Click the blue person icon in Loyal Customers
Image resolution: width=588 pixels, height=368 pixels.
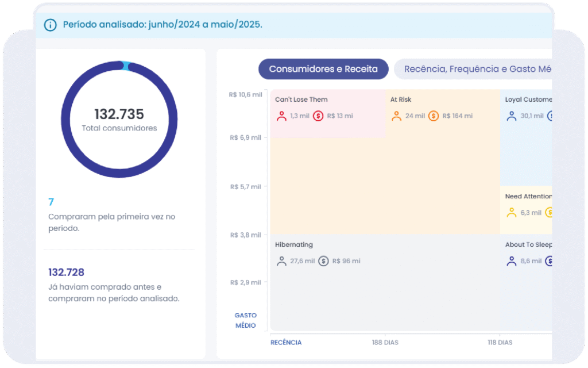[511, 116]
